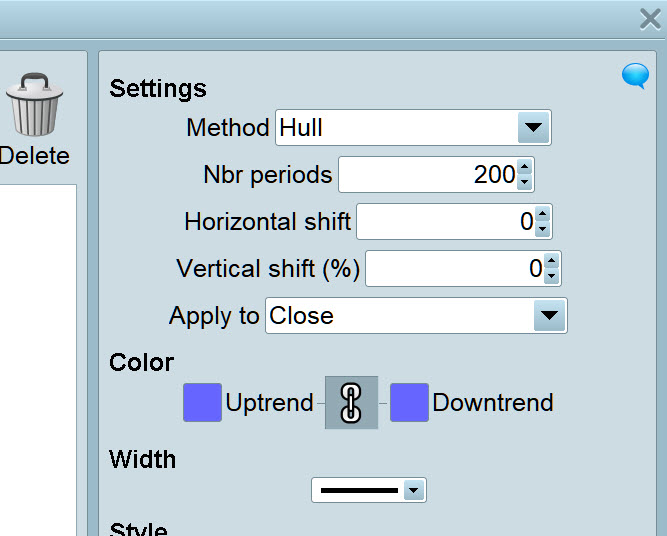Increase Horizontal shift with up arrow
The height and width of the screenshot is (536, 667).
coord(542,214)
